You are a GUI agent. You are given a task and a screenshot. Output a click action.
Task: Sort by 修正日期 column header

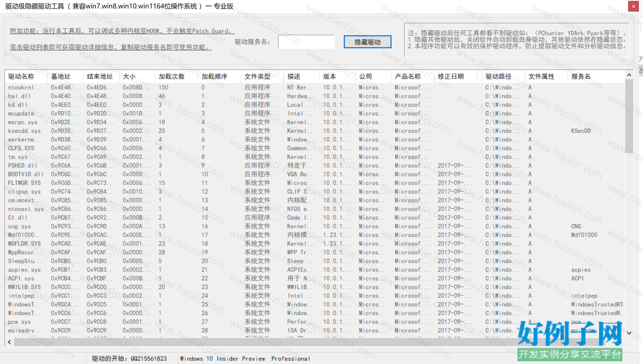pos(456,76)
